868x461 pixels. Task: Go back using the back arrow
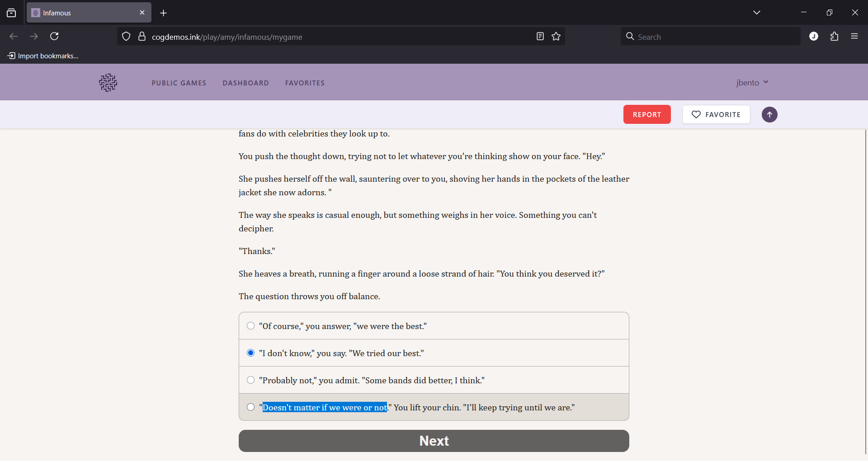coord(14,36)
